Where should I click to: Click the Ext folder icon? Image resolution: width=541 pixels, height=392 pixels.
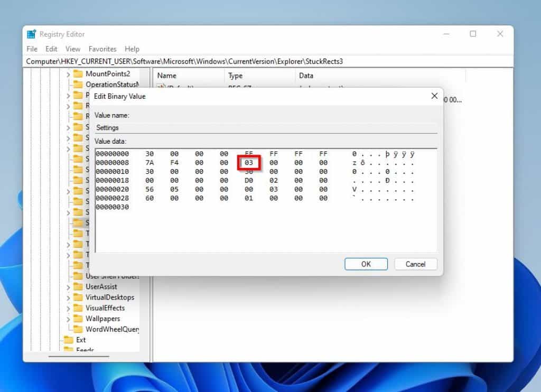pyautogui.click(x=69, y=340)
